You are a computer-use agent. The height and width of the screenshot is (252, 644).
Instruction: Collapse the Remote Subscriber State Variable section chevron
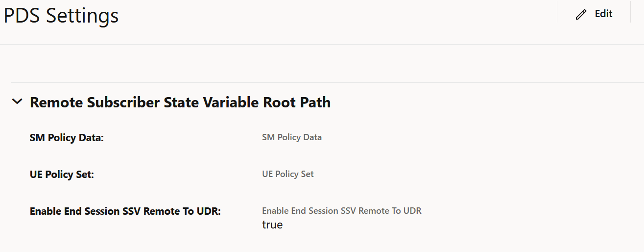coord(17,102)
